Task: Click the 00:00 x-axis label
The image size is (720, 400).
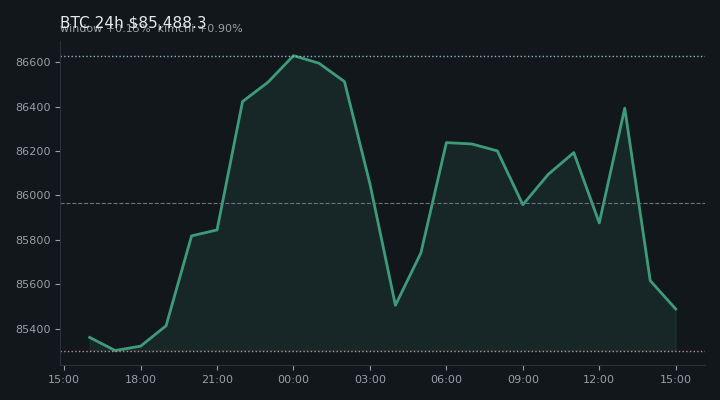Action: (x=293, y=379)
